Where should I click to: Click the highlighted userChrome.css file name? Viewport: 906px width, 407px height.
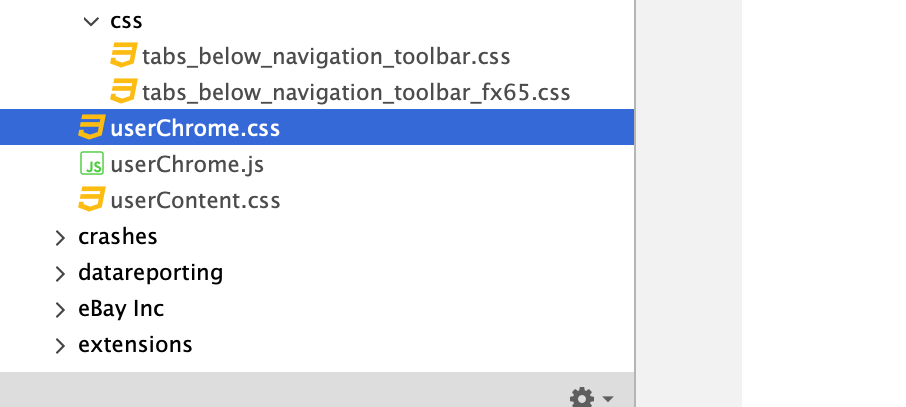point(195,128)
